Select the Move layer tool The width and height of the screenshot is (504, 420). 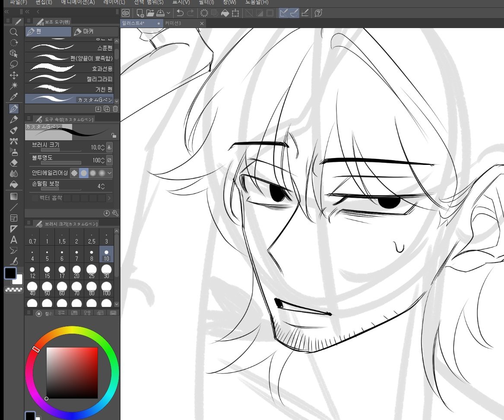tap(13, 75)
